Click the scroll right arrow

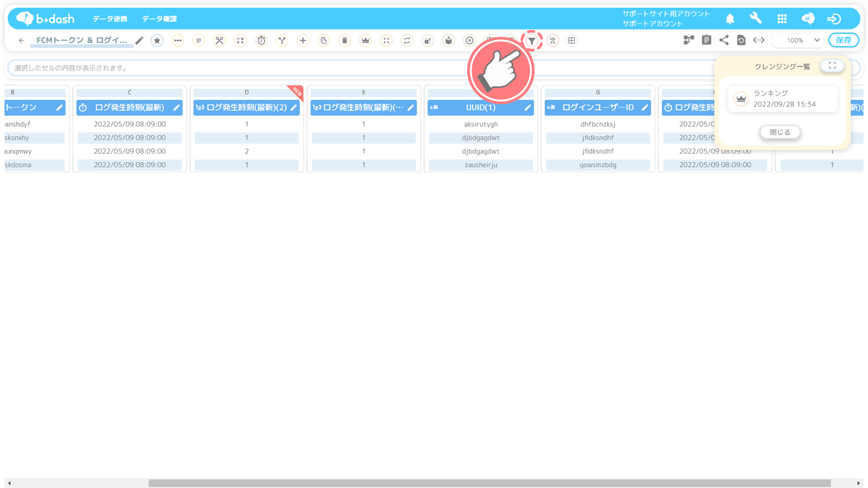click(x=858, y=483)
